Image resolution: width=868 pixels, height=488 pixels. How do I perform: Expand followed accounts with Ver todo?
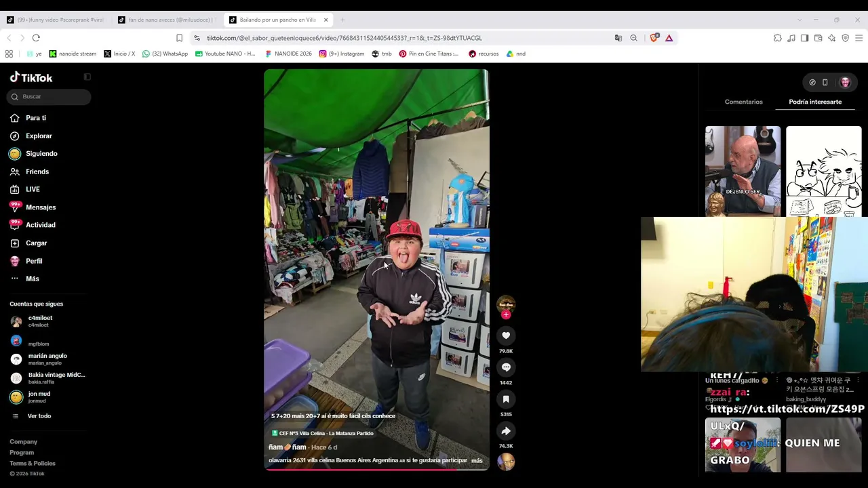pos(39,416)
